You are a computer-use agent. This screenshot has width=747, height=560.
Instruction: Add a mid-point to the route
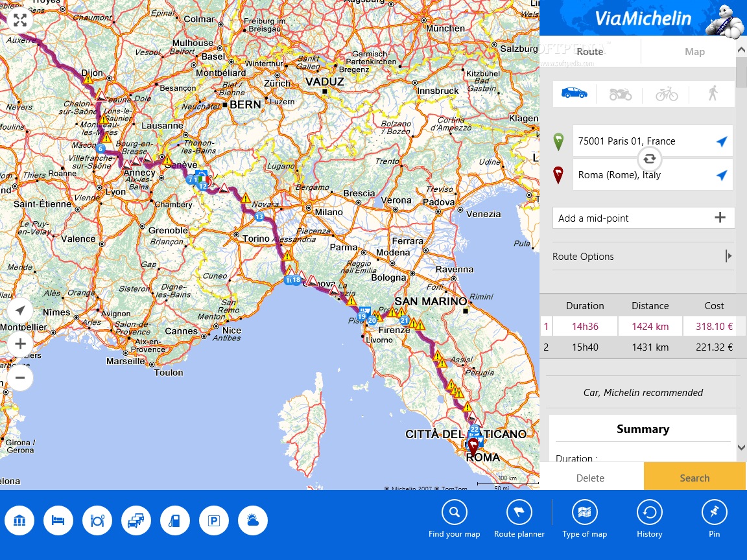[643, 218]
